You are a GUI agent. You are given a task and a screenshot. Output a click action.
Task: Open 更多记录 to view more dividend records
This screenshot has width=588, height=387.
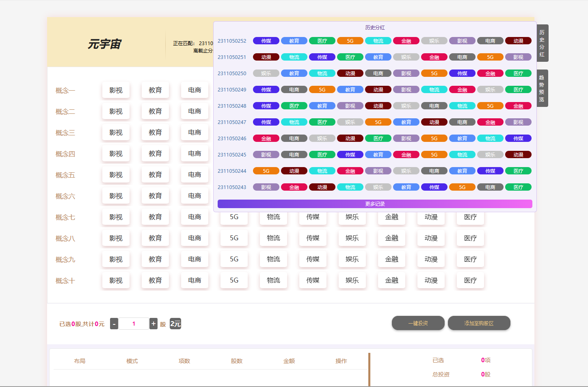375,204
